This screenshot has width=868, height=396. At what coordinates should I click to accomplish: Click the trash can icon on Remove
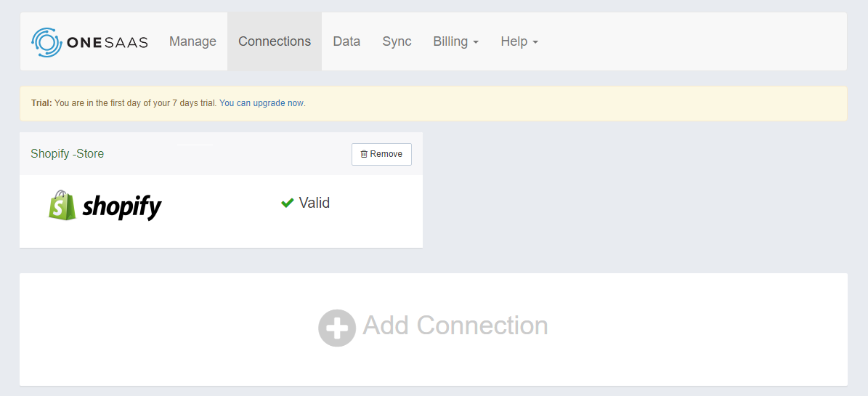pyautogui.click(x=364, y=154)
